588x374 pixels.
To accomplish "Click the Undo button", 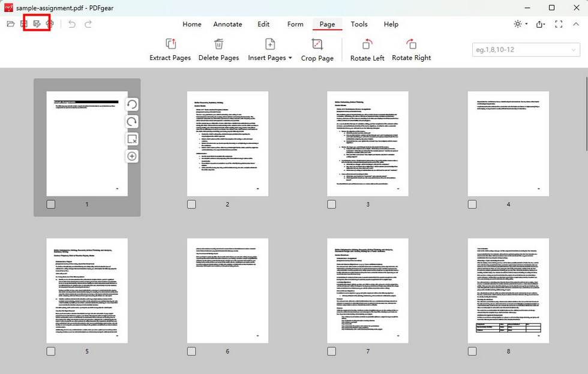I will tap(71, 24).
